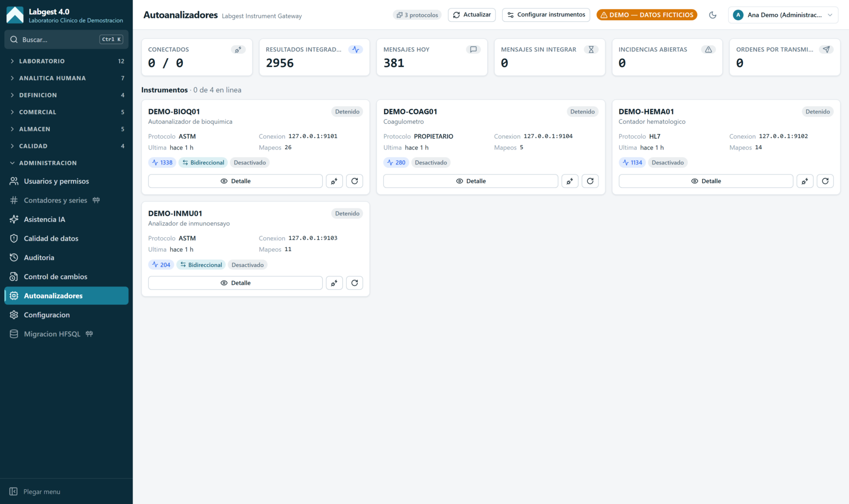Click plug icon in Conectados card
This screenshot has width=849, height=504.
[238, 49]
